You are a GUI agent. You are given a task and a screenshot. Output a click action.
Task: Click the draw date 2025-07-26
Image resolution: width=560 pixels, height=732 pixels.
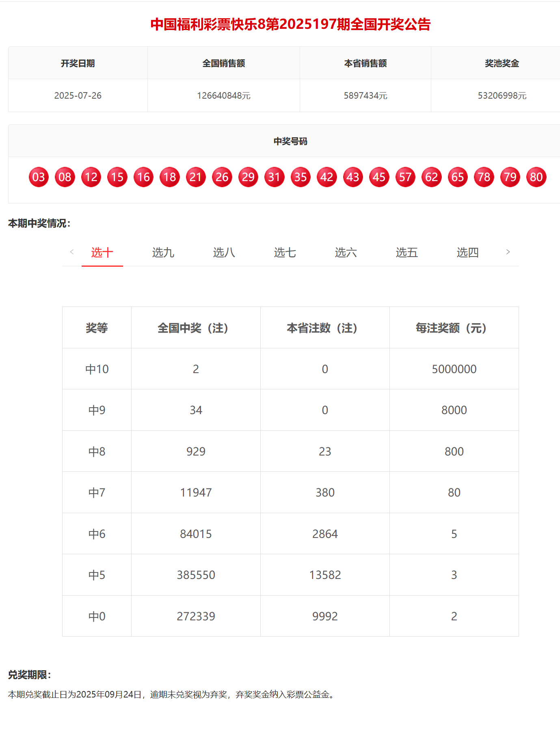tap(78, 95)
